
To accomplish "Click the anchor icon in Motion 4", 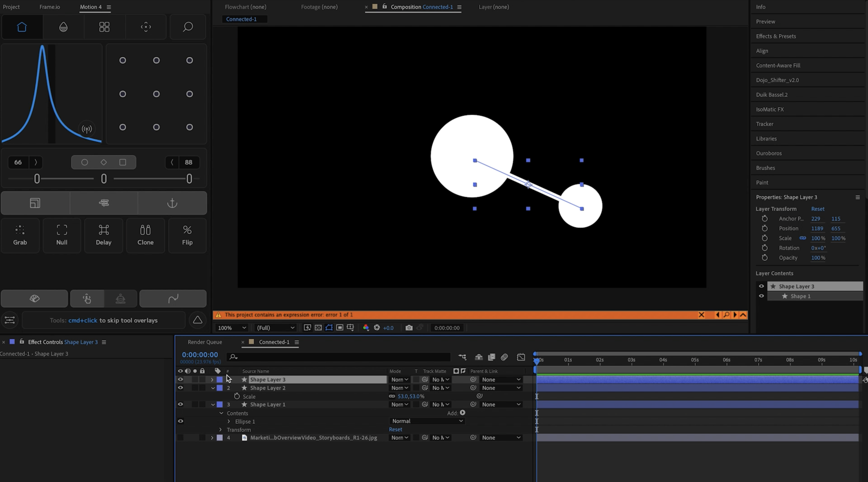I will (172, 203).
